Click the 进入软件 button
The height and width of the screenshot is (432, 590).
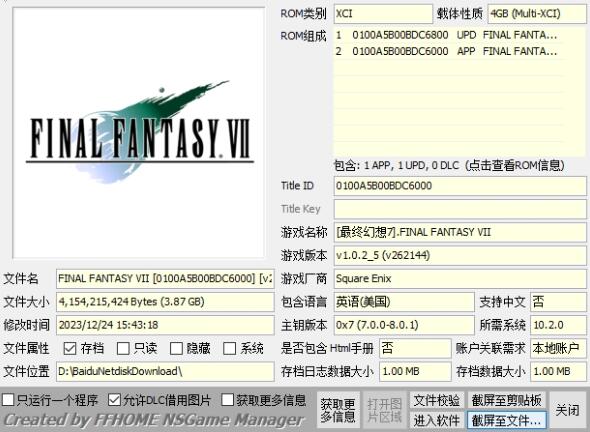[x=437, y=420]
